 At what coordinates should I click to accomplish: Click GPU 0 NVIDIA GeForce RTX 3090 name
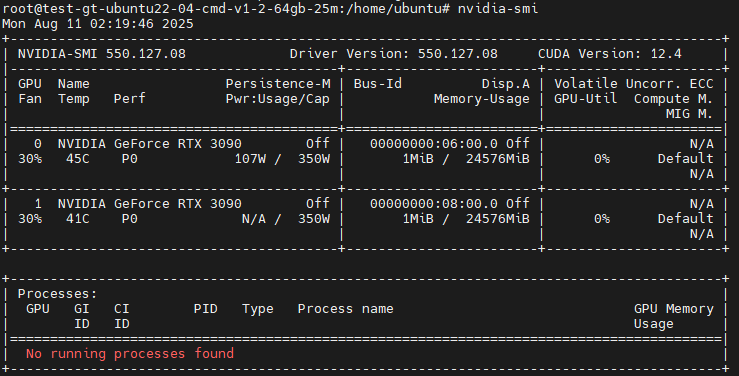(150, 144)
